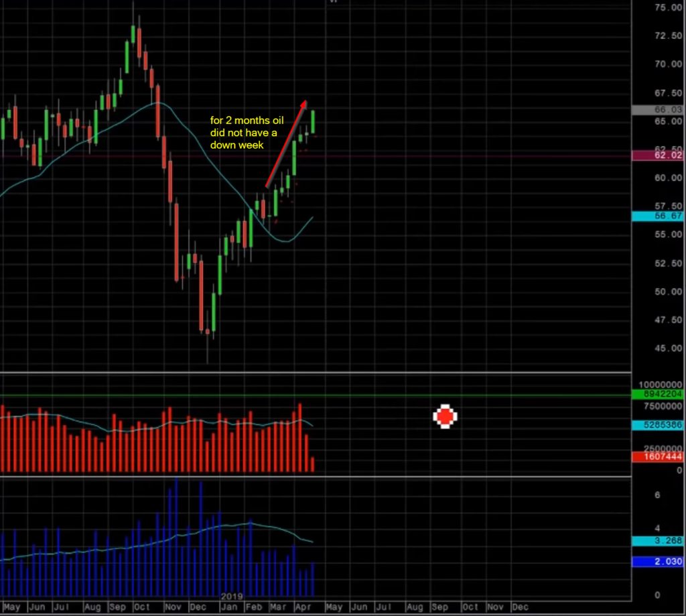This screenshot has width=686, height=616.
Task: Click the 2019 year label on time axis
Action: click(231, 596)
